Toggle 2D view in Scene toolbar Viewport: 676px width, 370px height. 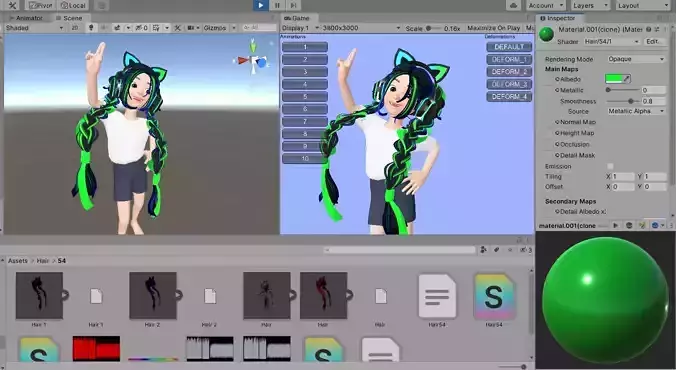[x=75, y=28]
